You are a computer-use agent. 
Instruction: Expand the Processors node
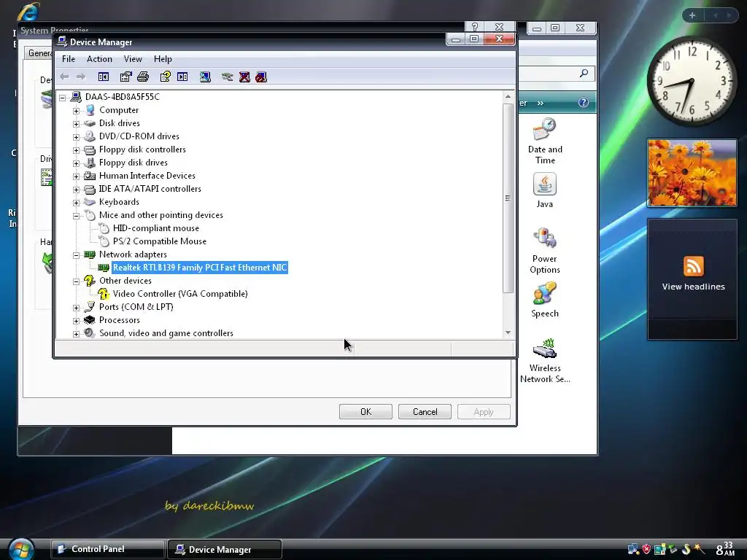pyautogui.click(x=76, y=321)
